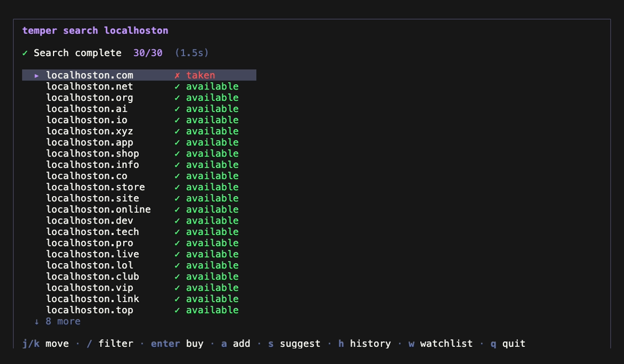Expand the '8 more' results indicator
The height and width of the screenshot is (364, 624).
pyautogui.click(x=57, y=321)
